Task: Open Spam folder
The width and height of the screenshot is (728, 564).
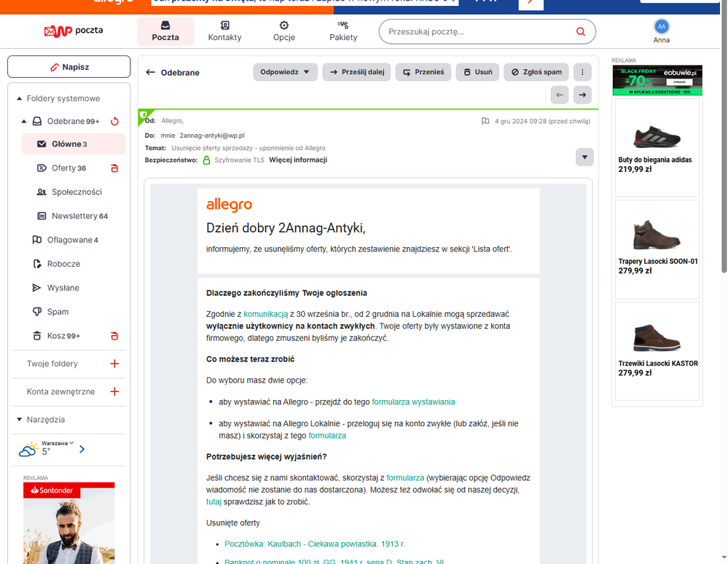Action: coord(58,312)
